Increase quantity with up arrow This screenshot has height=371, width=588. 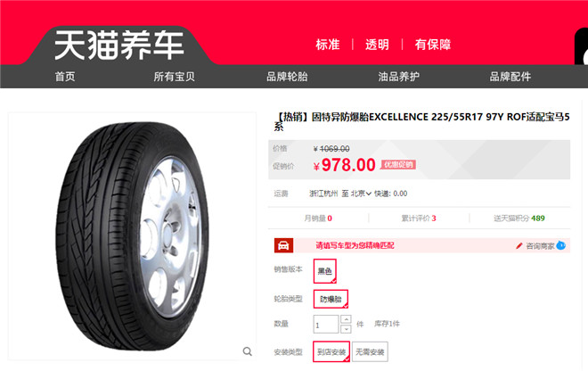(346, 319)
